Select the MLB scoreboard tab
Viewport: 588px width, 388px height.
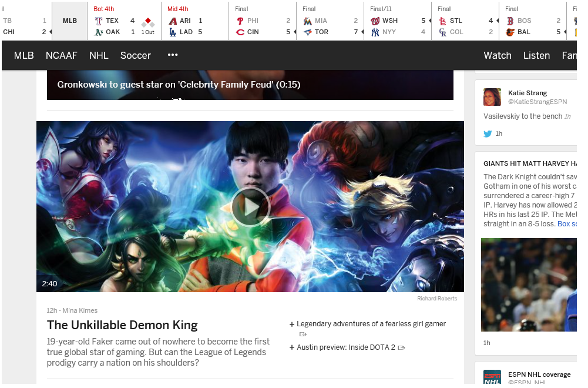pyautogui.click(x=70, y=21)
